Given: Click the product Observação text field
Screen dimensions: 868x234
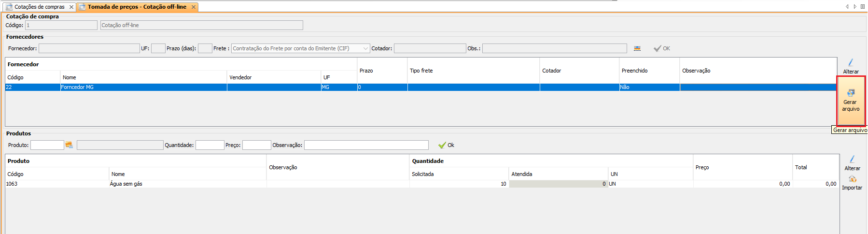Looking at the screenshot, I should click(x=366, y=145).
